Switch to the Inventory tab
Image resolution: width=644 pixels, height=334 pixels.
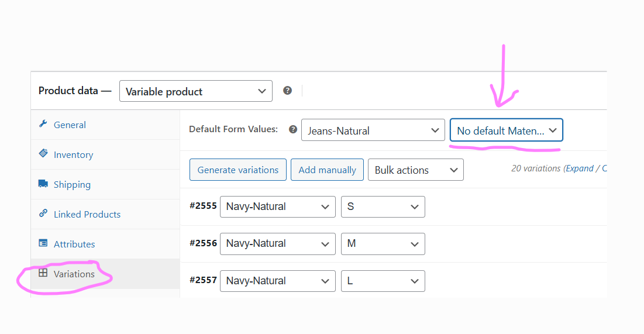click(73, 154)
